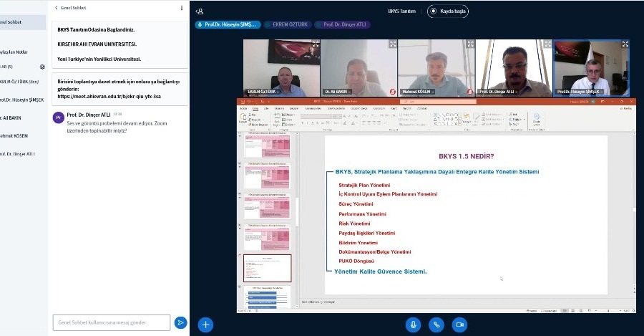This screenshot has width=644, height=336.
Task: Open the blue plus actions menu
Action: click(206, 325)
